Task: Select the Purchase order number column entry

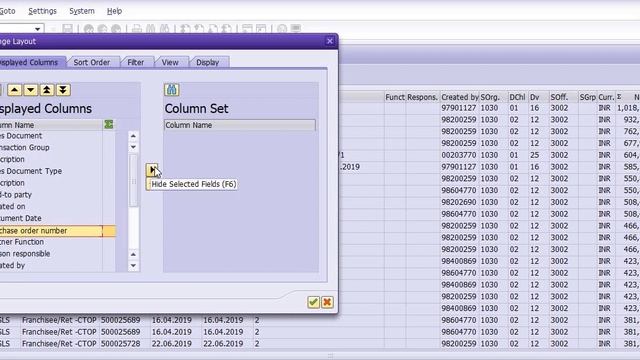Action: point(51,231)
